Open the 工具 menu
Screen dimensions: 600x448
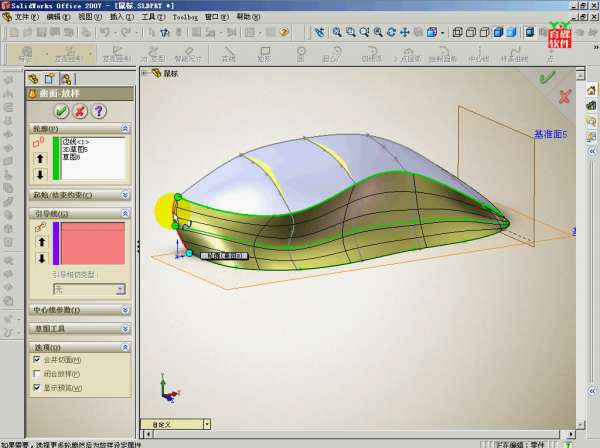tap(151, 17)
